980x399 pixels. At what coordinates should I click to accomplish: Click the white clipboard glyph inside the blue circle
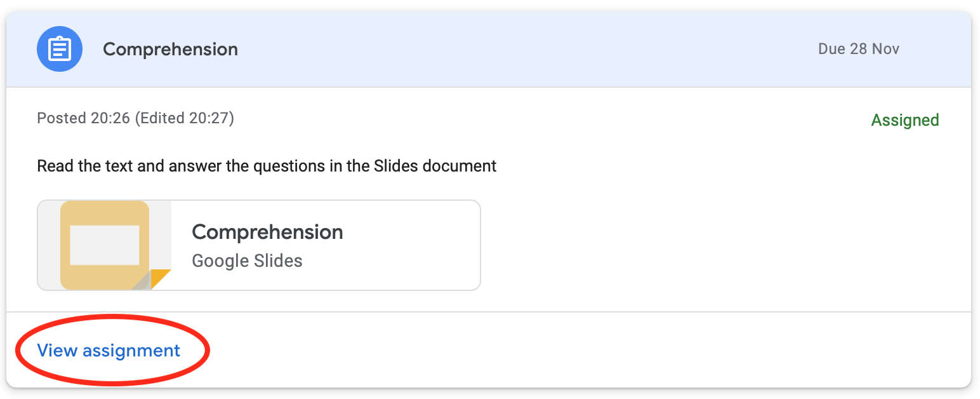point(60,49)
